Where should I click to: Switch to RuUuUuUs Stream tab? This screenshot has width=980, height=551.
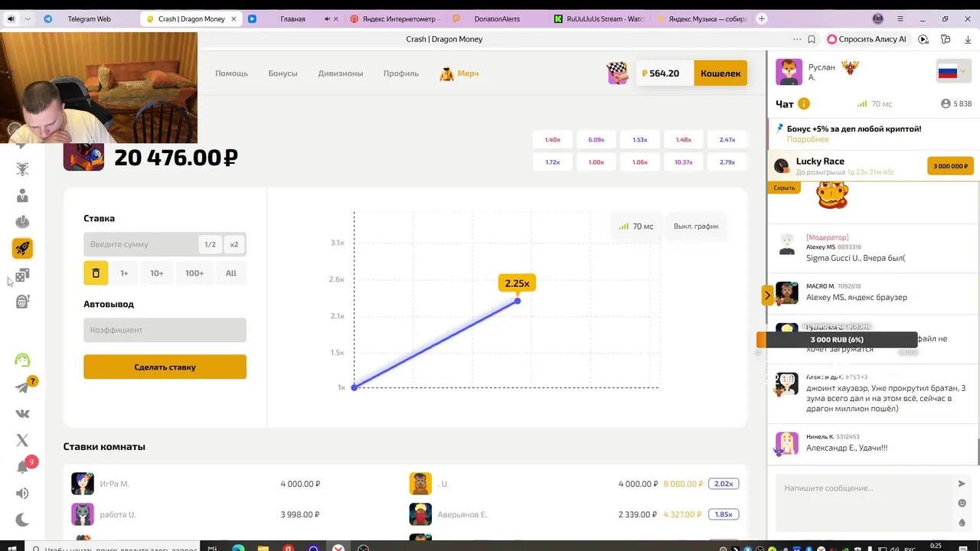click(x=600, y=19)
